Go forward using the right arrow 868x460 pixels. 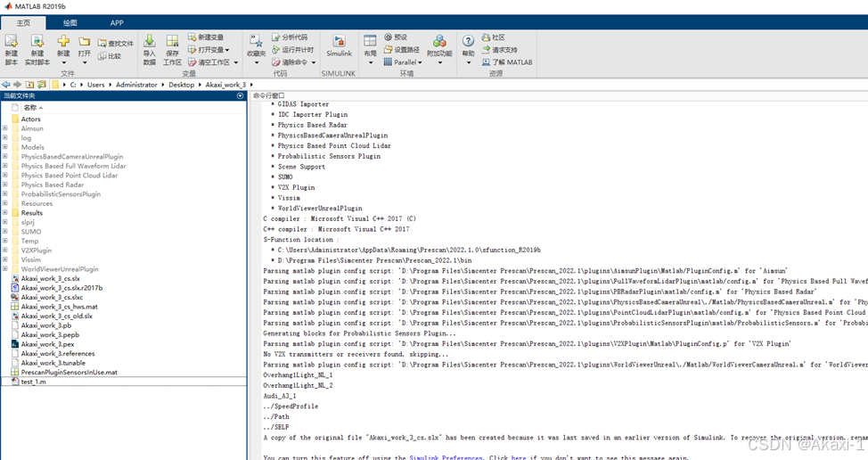[17, 85]
